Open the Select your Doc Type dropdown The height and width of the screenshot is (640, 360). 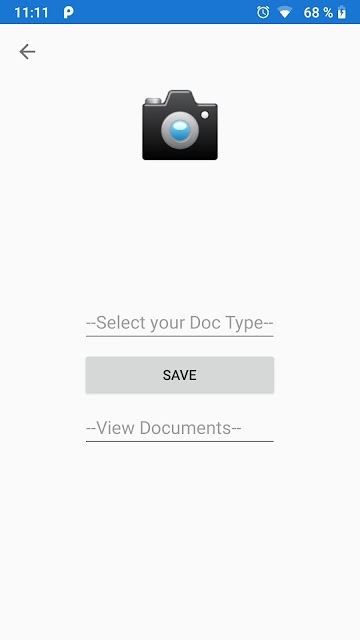(x=180, y=323)
